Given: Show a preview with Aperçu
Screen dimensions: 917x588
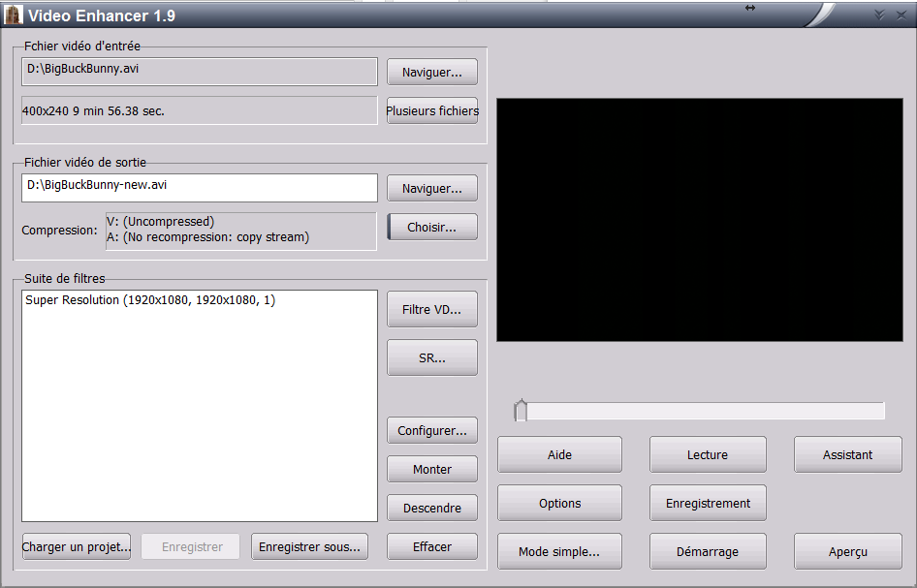Looking at the screenshot, I should coord(847,551).
